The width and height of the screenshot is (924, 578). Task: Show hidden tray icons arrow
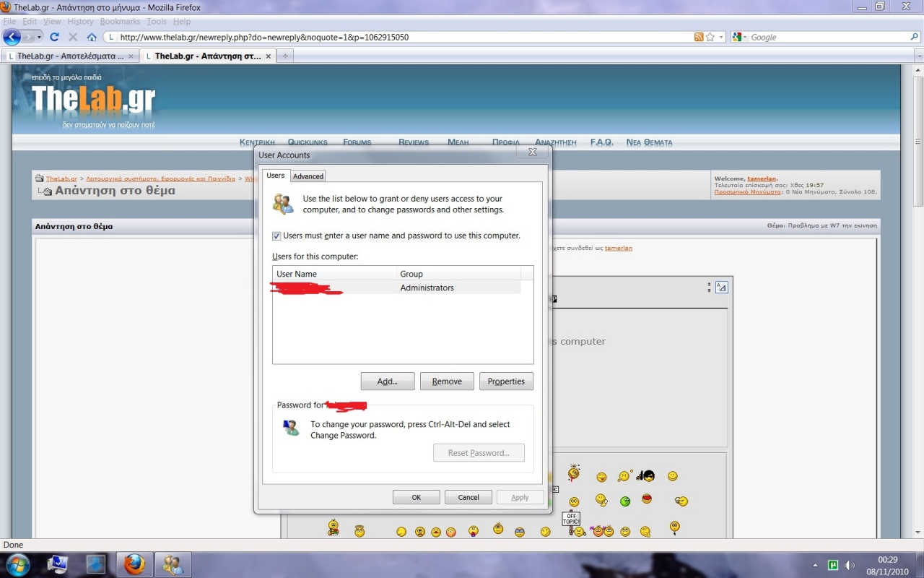815,565
